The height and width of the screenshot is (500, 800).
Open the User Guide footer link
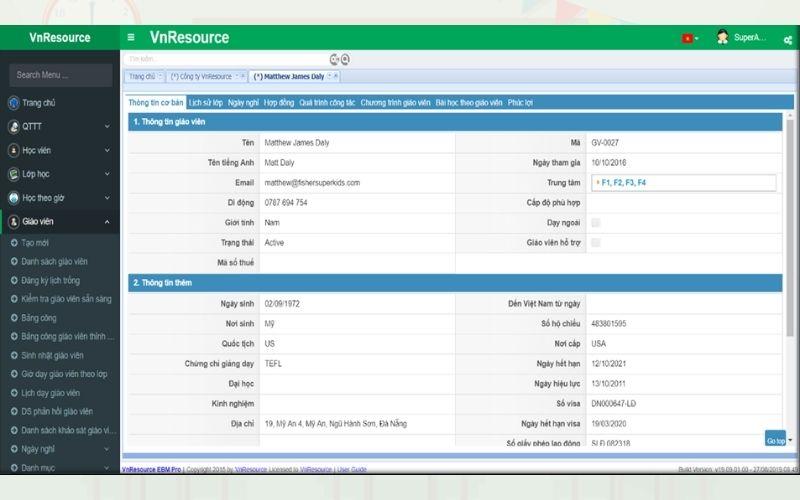point(351,469)
